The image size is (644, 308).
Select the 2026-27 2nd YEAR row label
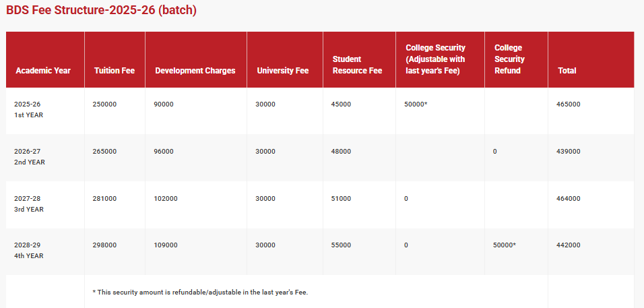tap(30, 157)
